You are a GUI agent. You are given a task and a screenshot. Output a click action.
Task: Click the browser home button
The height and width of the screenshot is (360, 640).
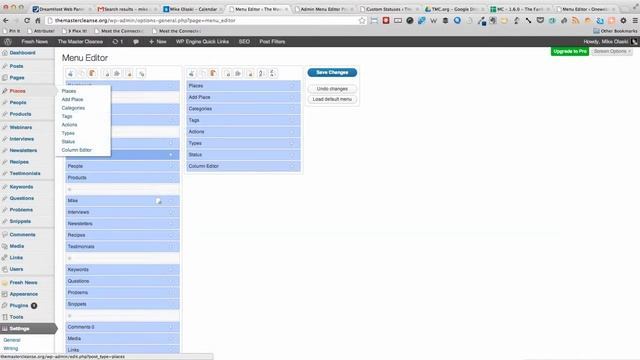(x=38, y=20)
